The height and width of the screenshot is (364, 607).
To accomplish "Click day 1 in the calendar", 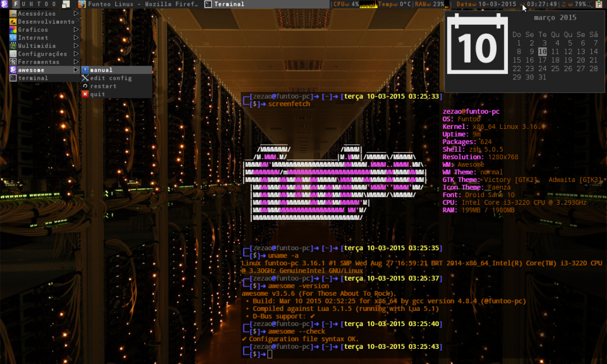I will click(x=518, y=43).
